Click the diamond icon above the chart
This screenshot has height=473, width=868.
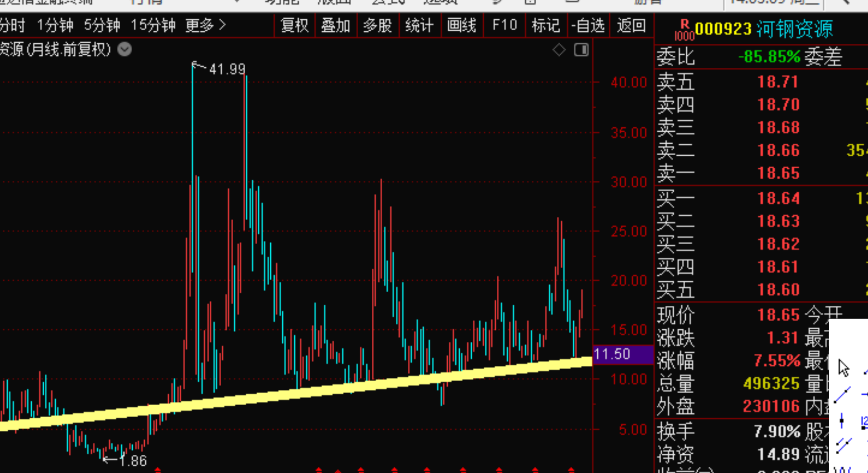point(559,50)
